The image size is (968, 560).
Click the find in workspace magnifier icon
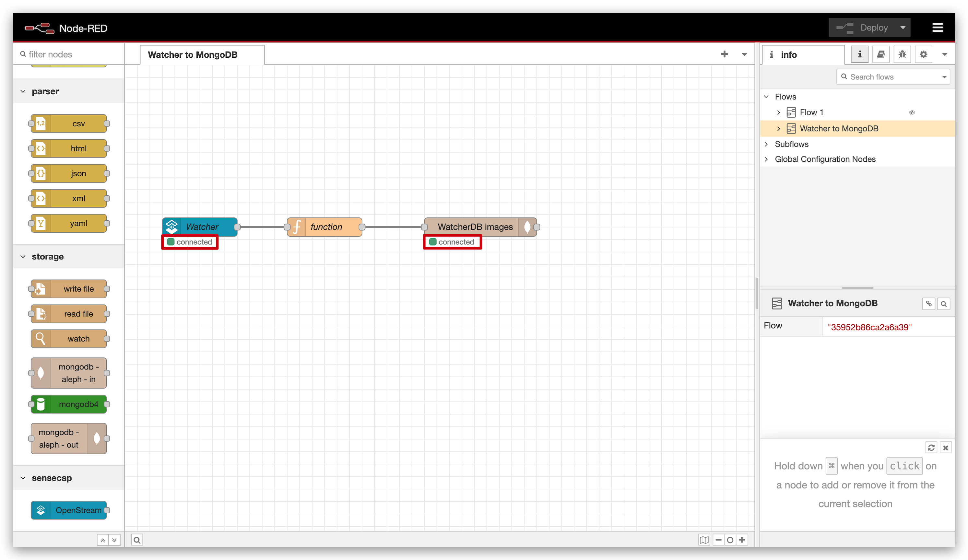point(943,304)
